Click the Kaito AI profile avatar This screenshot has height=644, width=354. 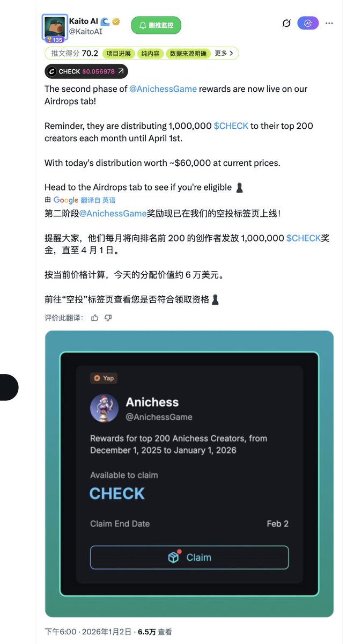(55, 28)
